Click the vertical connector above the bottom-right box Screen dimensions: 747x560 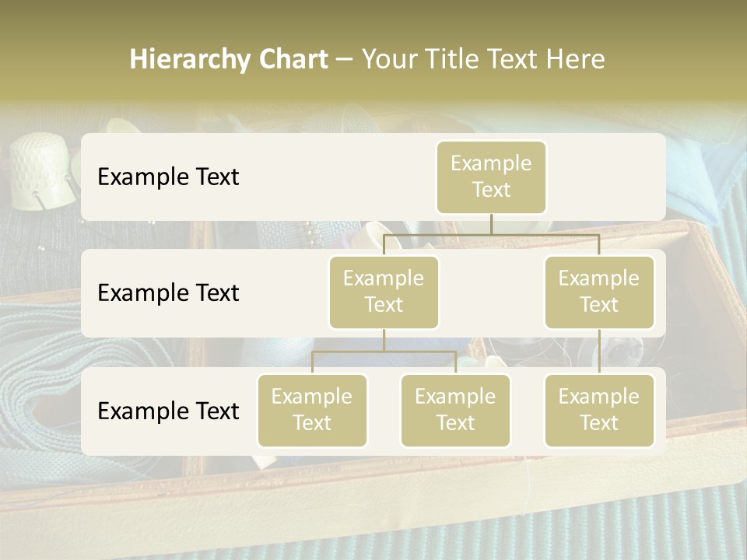(x=599, y=352)
